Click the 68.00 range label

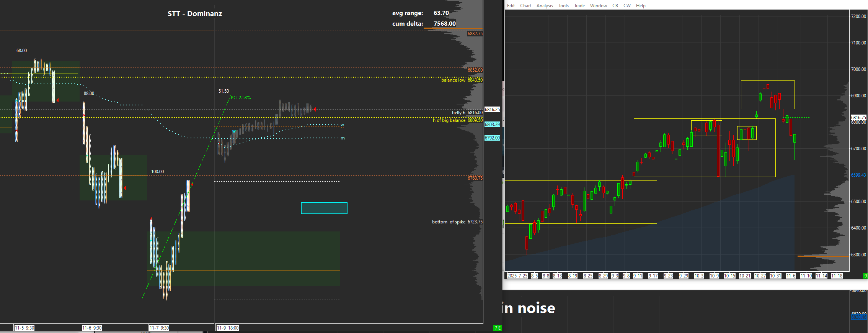(x=22, y=51)
